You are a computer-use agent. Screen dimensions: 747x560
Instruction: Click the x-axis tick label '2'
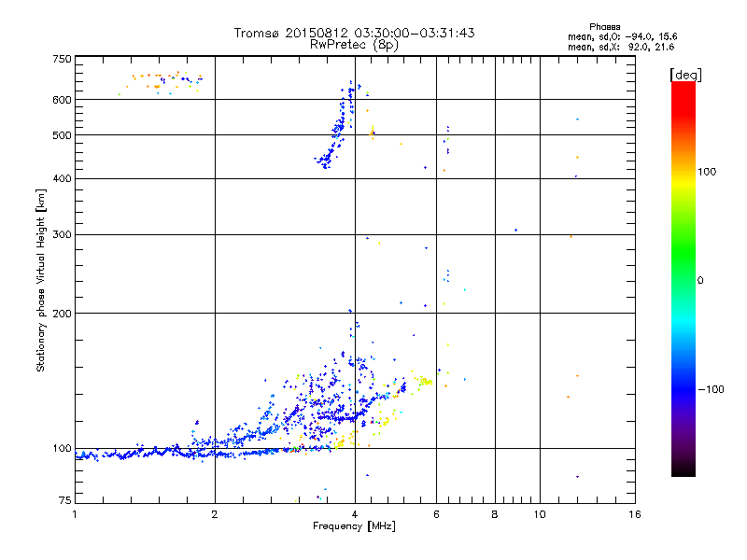tap(215, 514)
